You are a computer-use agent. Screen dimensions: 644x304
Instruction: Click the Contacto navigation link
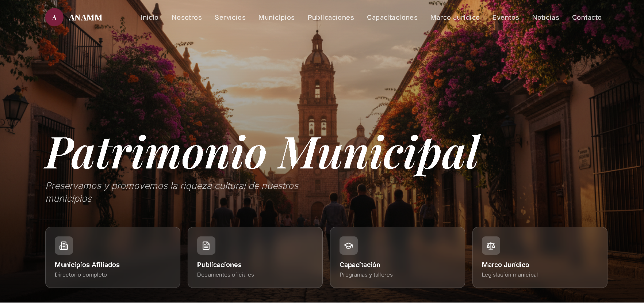pyautogui.click(x=587, y=18)
